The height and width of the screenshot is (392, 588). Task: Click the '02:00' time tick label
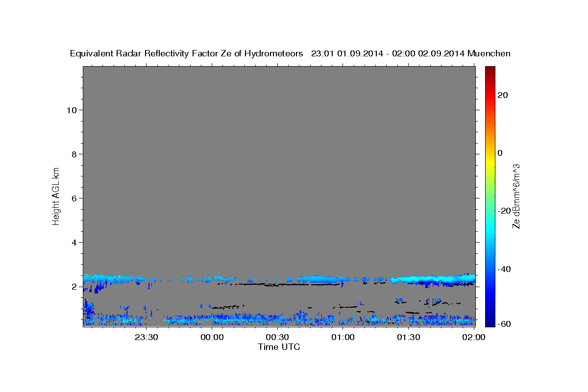coord(474,338)
